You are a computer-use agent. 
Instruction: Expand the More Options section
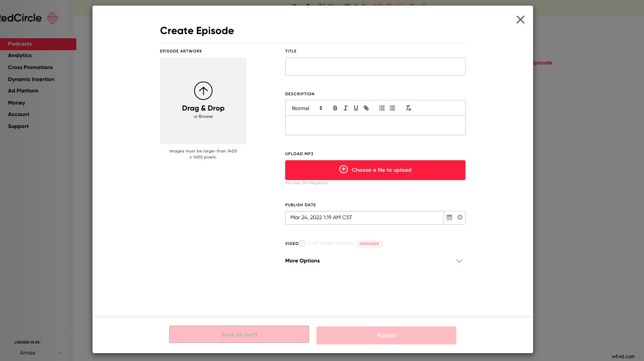[x=459, y=261]
